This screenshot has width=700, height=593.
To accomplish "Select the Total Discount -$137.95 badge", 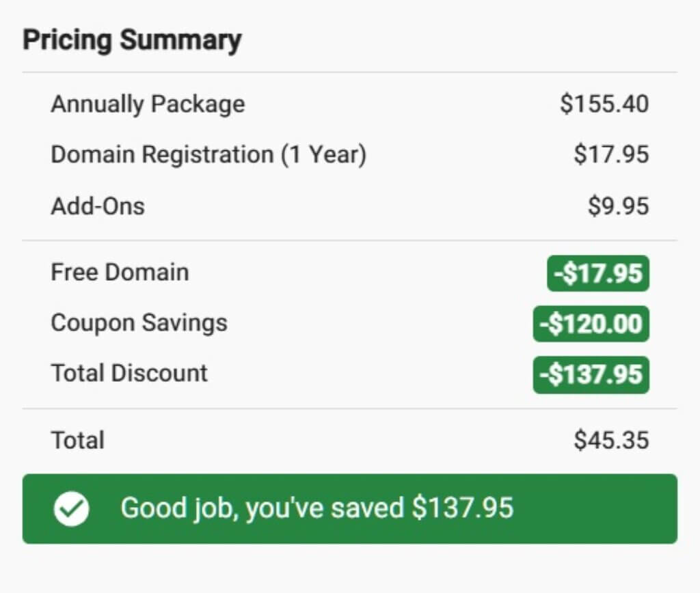I will [591, 373].
